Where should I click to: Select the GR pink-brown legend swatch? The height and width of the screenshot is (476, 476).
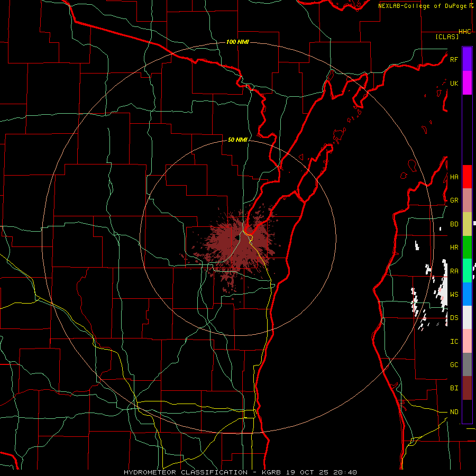click(467, 200)
